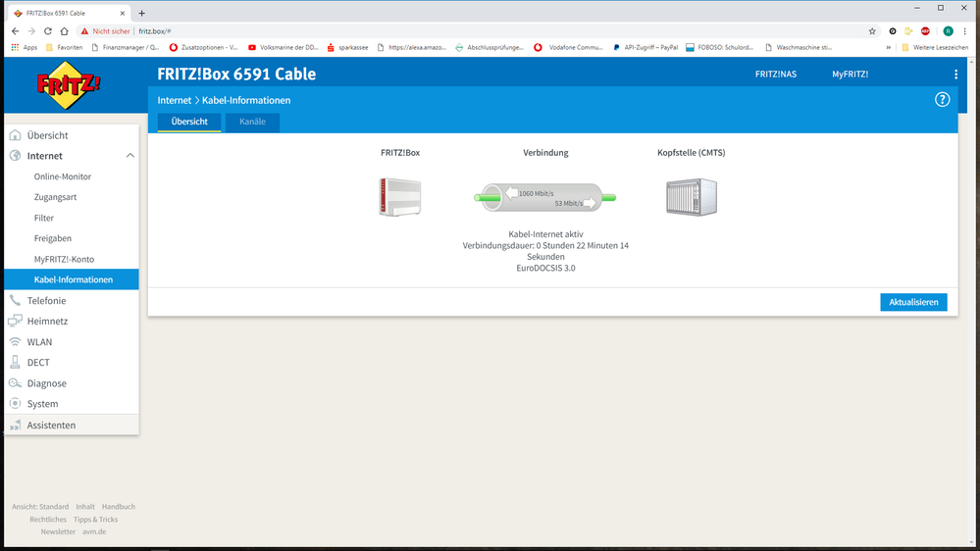Open the Apps bookmarks shortcut
Viewport: 980px width, 551px height.
pos(25,47)
